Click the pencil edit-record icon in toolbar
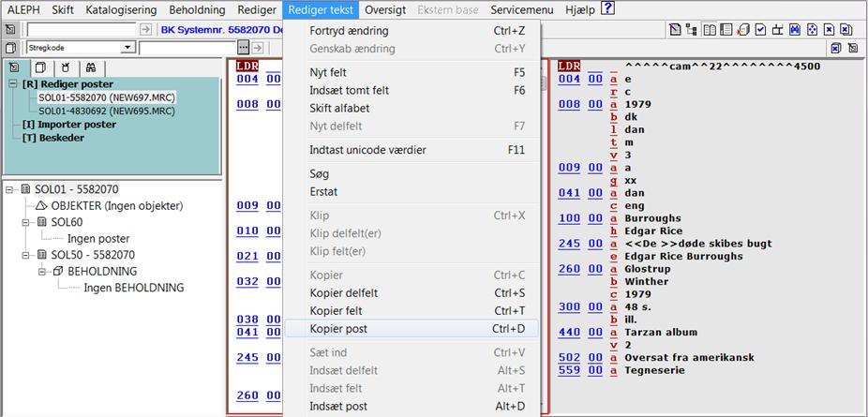Screen dimensions: 868x417 pos(677,29)
